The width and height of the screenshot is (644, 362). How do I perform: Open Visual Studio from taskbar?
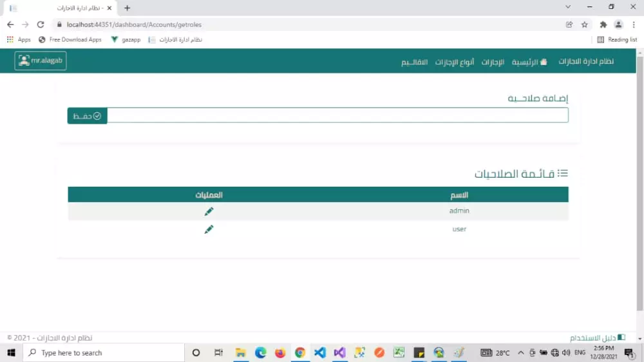tap(339, 352)
